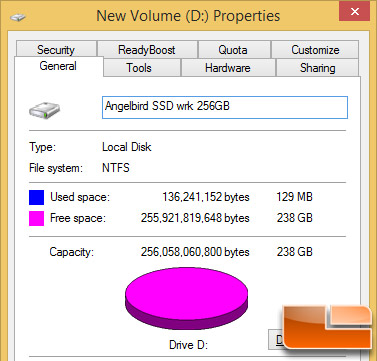Select the General tab
The image size is (377, 361).
[59, 66]
